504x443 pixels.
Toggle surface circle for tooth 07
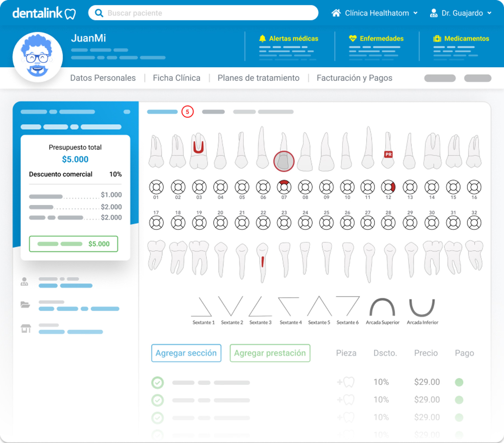point(284,187)
